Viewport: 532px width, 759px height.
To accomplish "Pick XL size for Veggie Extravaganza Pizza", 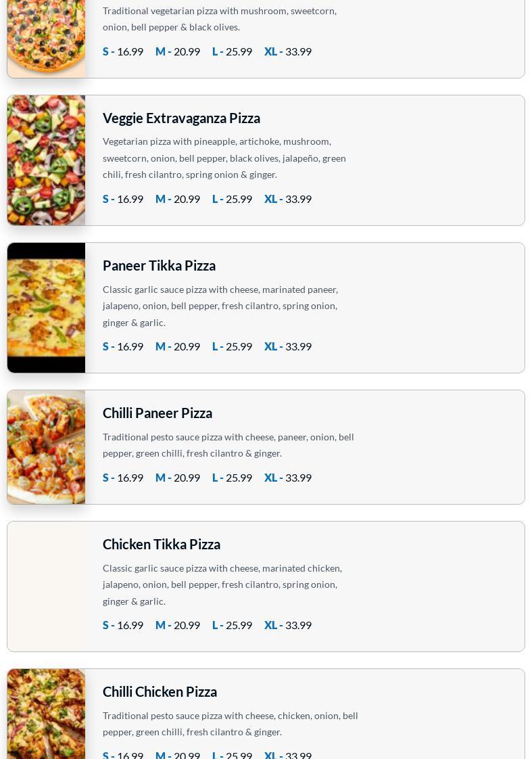I will pyautogui.click(x=288, y=199).
